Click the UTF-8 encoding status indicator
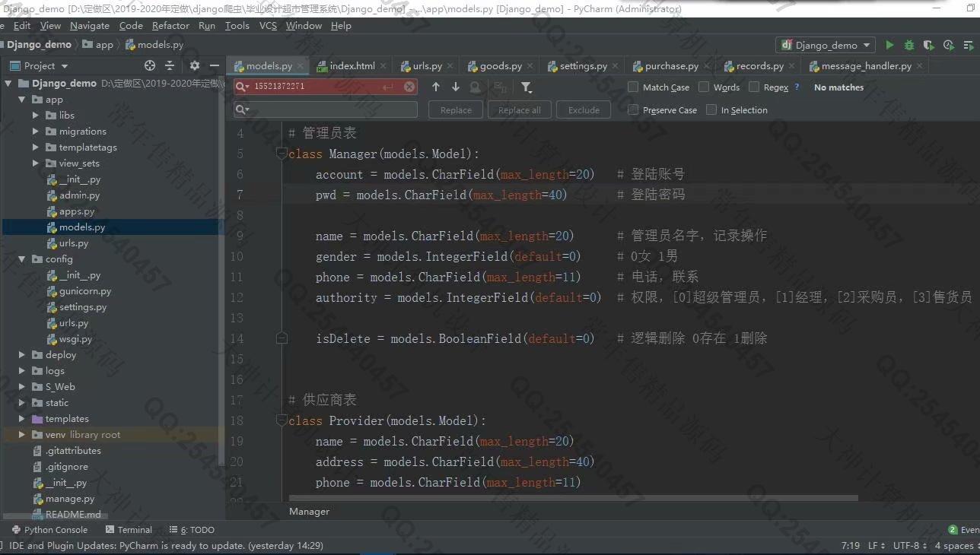This screenshot has height=555, width=980. (x=910, y=546)
